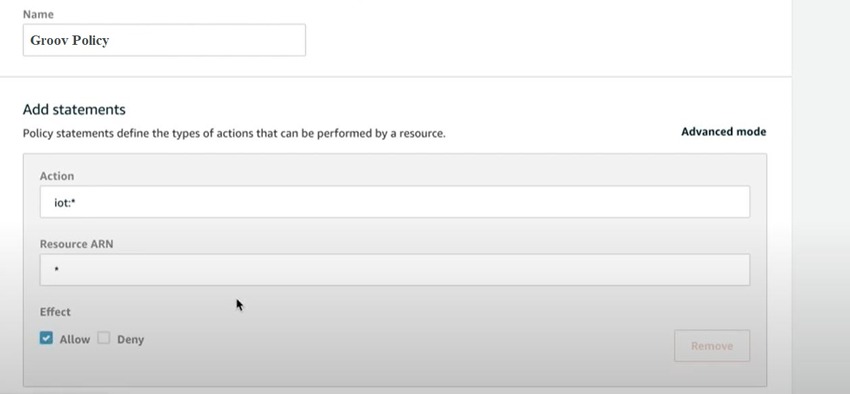The image size is (850, 394).
Task: Uncheck the Allow effect checkbox
Action: point(46,338)
